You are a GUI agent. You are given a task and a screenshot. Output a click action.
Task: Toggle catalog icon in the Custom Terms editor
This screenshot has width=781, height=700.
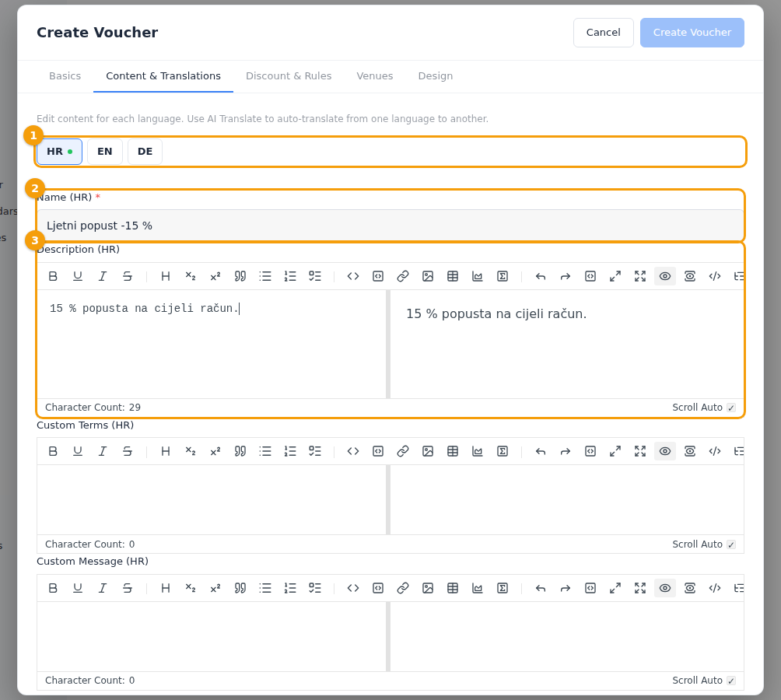click(x=739, y=451)
